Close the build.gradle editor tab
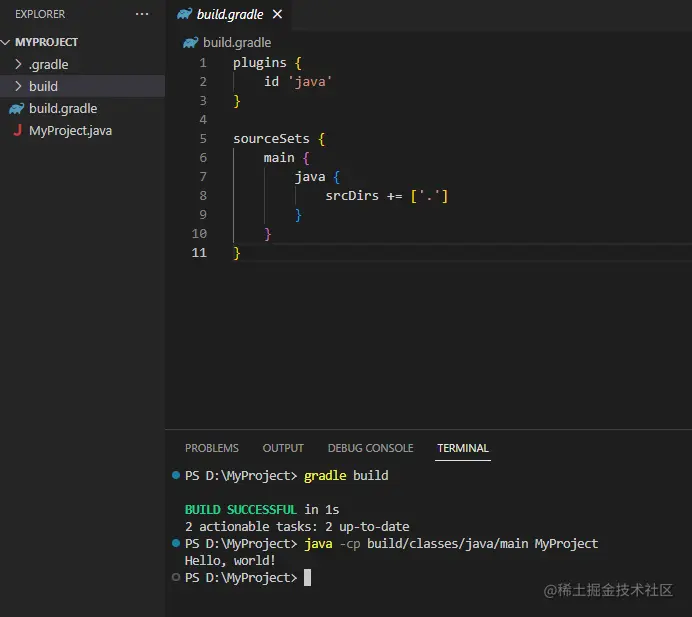Viewport: 692px width, 617px height. pos(277,15)
